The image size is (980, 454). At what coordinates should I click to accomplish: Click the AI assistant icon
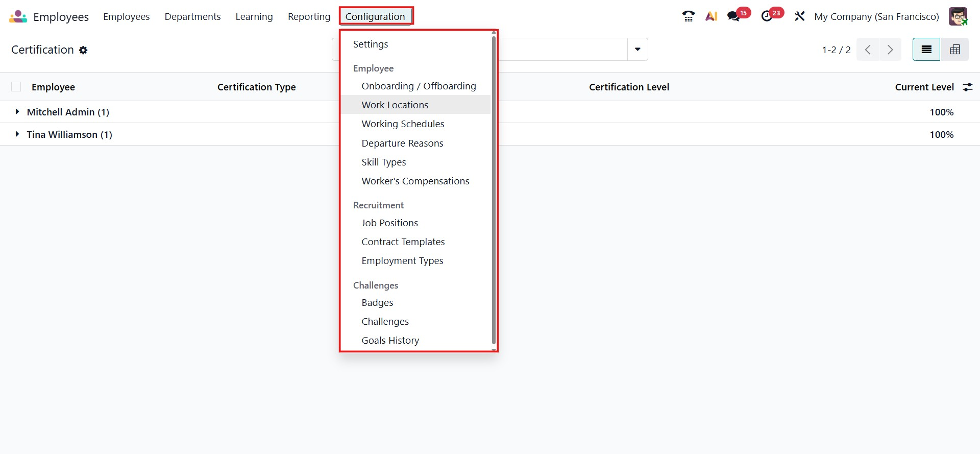click(711, 16)
